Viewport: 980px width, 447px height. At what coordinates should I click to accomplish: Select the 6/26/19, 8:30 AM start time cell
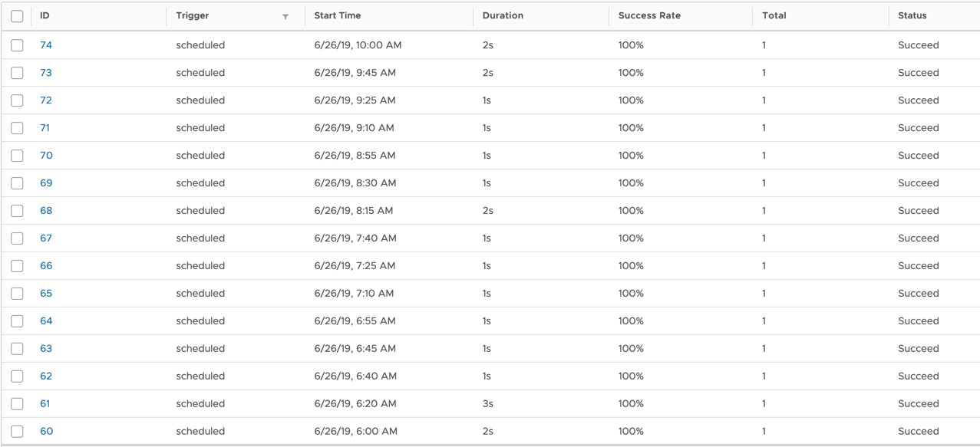coord(355,183)
